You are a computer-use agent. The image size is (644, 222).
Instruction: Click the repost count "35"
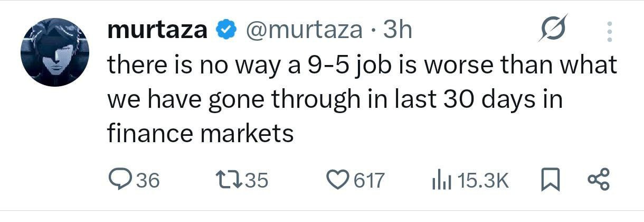(257, 181)
